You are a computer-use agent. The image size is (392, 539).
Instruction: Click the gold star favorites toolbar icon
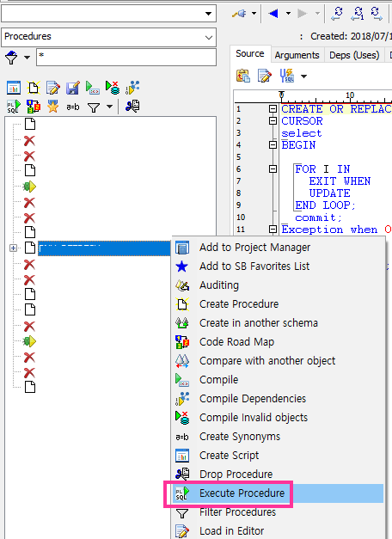pos(53,107)
